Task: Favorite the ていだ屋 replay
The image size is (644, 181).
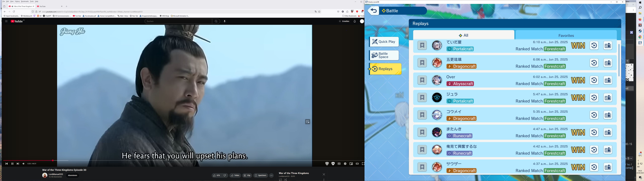Action: 422,46
